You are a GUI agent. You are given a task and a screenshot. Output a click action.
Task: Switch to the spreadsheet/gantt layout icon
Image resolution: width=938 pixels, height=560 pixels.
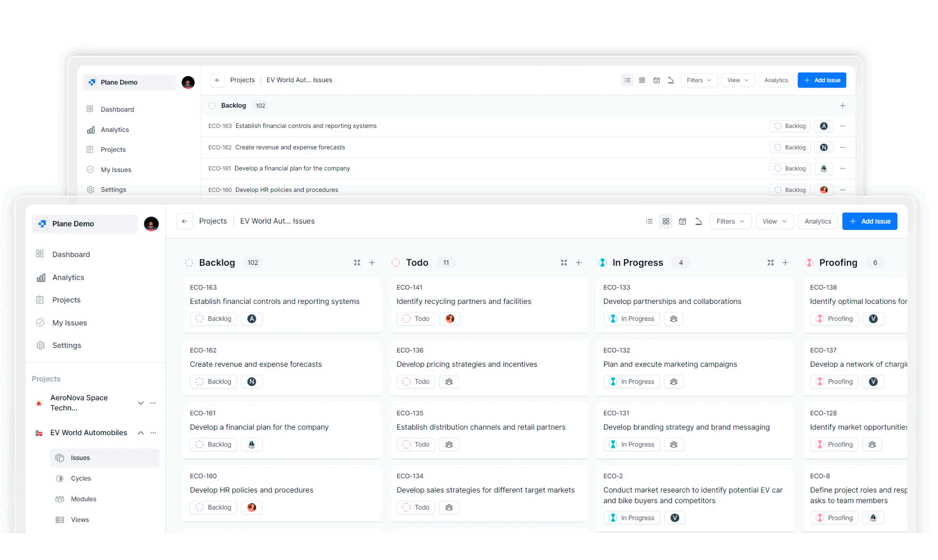click(699, 221)
